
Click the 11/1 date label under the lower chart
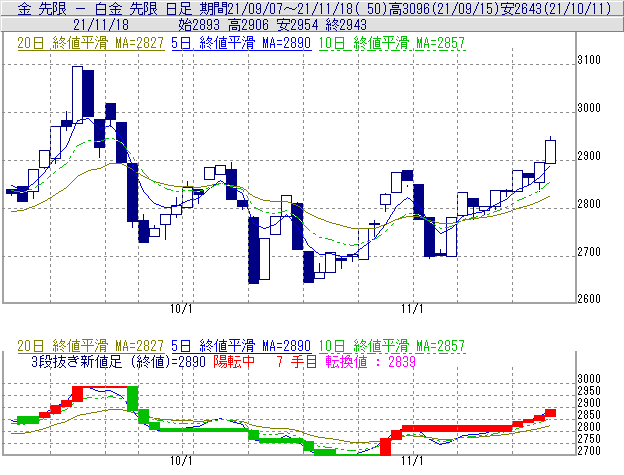pyautogui.click(x=412, y=461)
